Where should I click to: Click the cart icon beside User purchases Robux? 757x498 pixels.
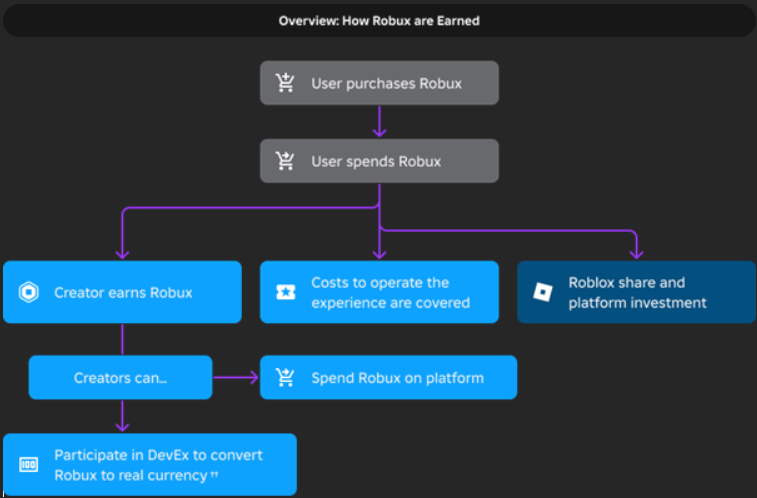[x=286, y=83]
